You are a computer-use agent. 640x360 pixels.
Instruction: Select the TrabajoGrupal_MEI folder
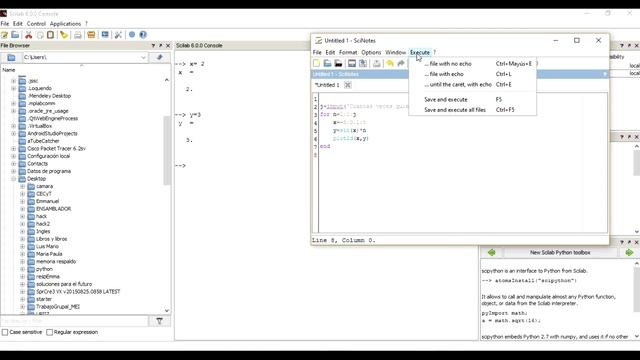tap(58, 307)
